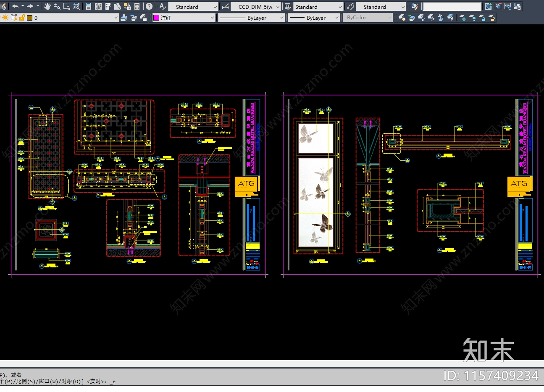Screen dimensions: 544x392
Task: Open the redo history dropdown arrow
Action: [x=38, y=6]
